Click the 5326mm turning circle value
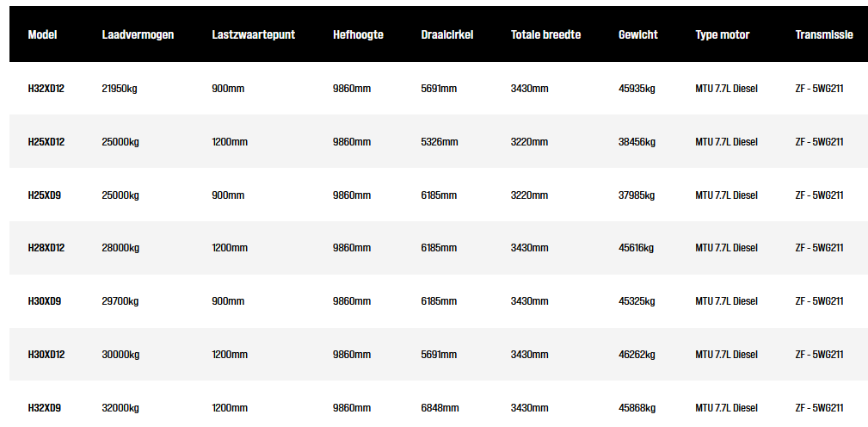 [x=440, y=142]
